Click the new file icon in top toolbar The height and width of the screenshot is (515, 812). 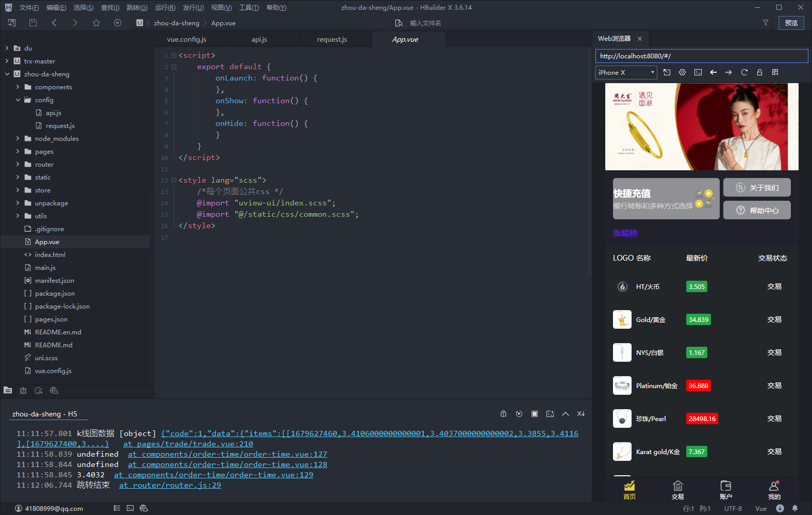pyautogui.click(x=12, y=23)
